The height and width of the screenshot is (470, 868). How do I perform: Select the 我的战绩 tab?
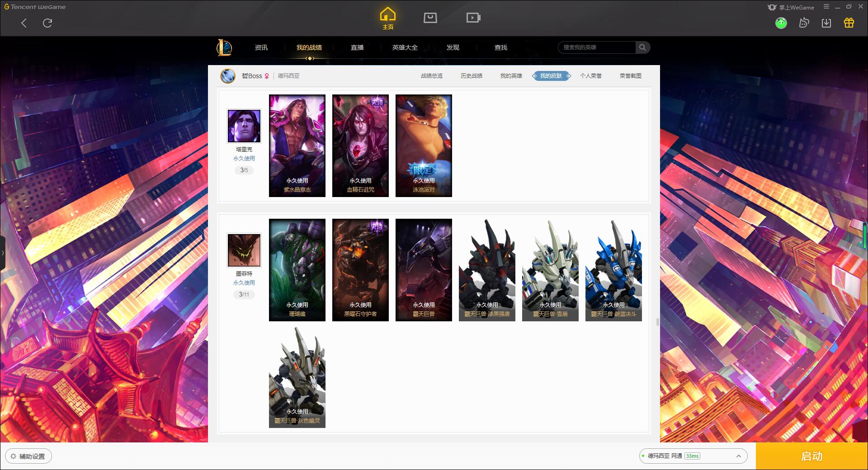[x=309, y=47]
